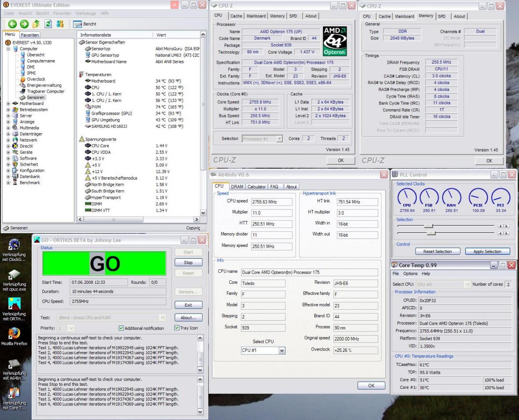Viewport: 519px width, 420px height.
Task: Click the AMD64 Opteron logo in CPU-Z
Action: (x=335, y=41)
